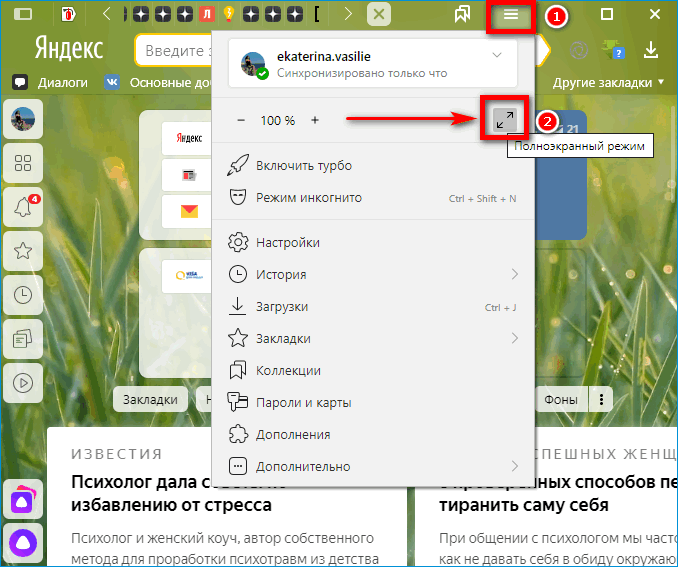Switch to the orange Л tab

[207, 14]
